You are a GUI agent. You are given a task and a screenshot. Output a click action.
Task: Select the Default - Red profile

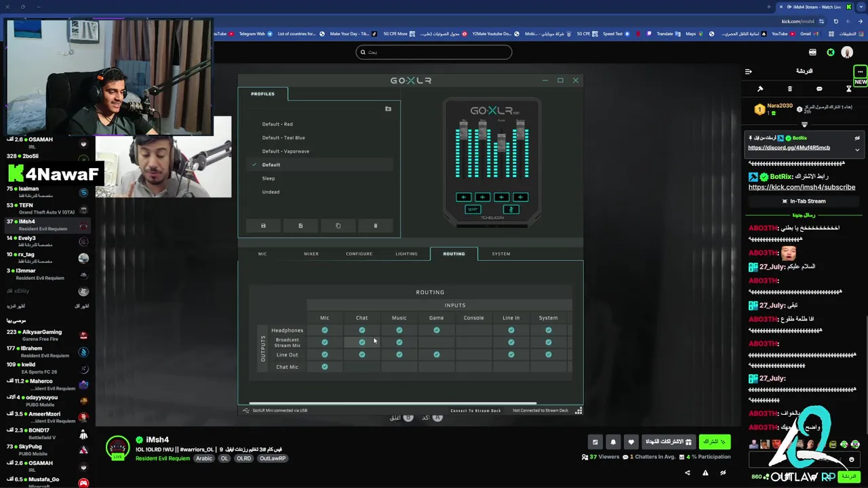coord(277,124)
